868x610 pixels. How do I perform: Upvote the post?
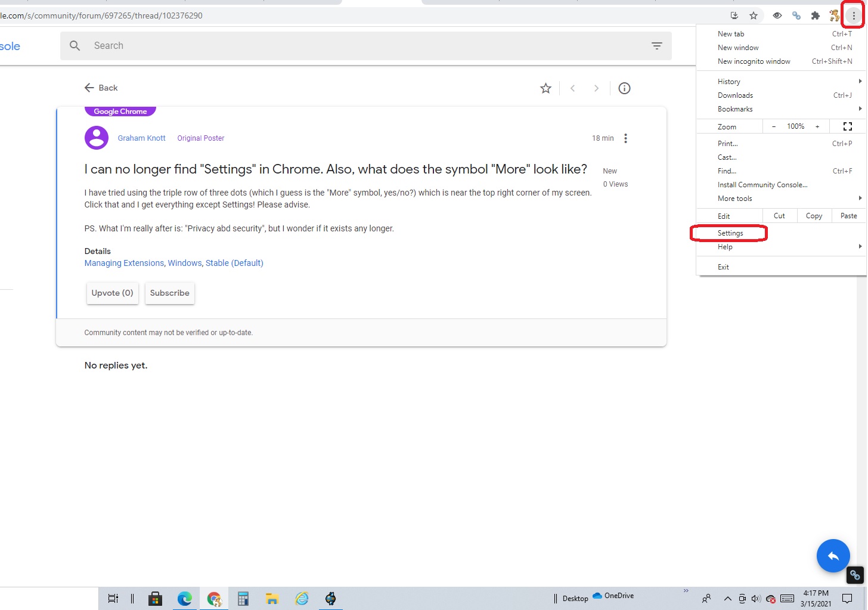coord(113,293)
